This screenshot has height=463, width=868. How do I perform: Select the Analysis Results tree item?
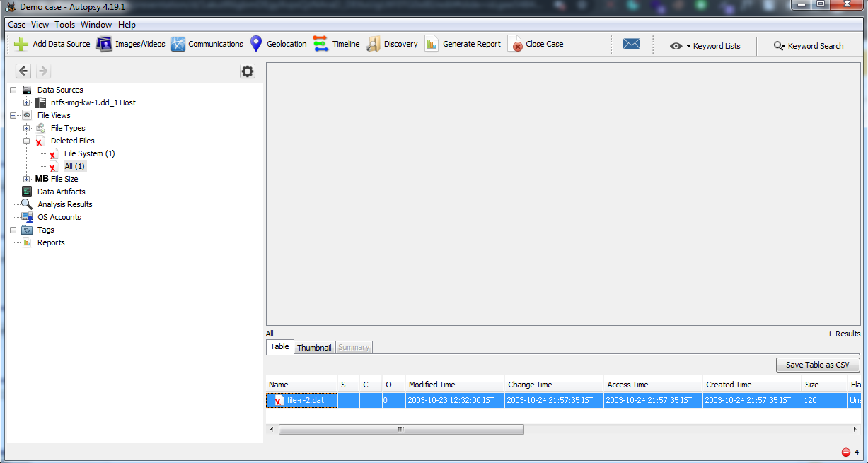coord(65,204)
